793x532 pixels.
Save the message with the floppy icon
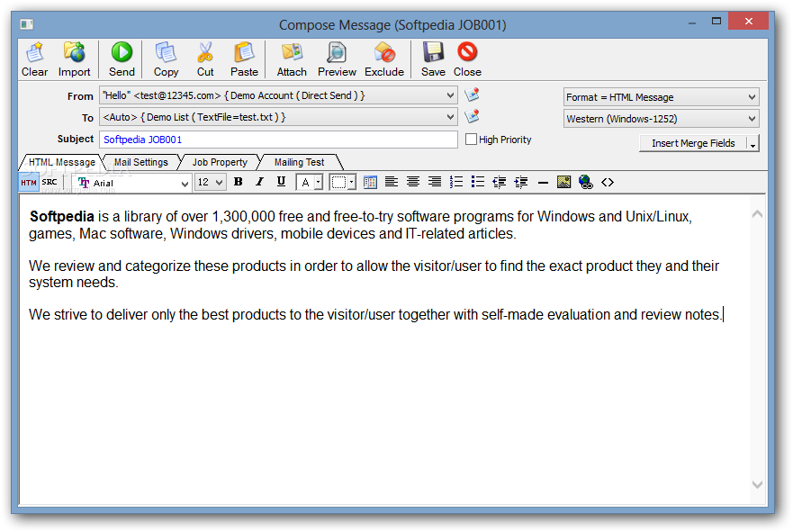[434, 59]
